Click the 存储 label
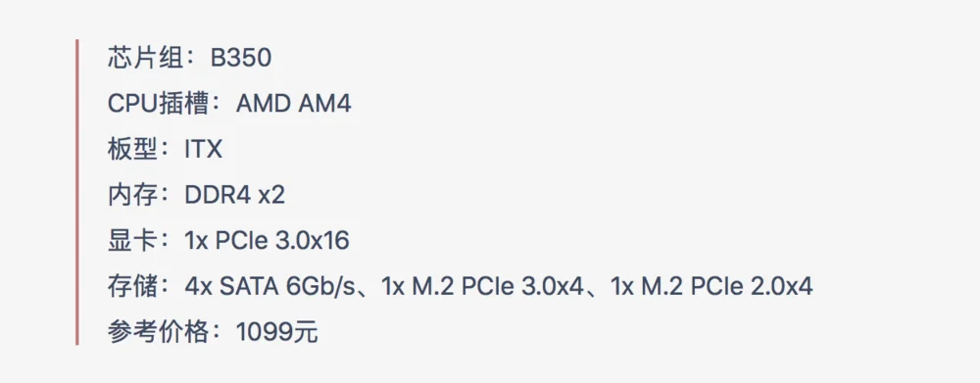 132,287
